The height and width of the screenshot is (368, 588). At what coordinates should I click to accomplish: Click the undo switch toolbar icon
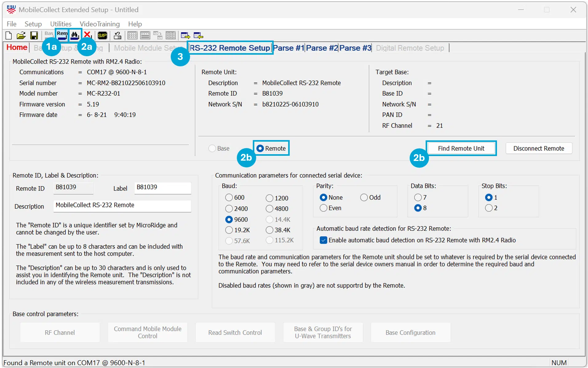click(117, 36)
